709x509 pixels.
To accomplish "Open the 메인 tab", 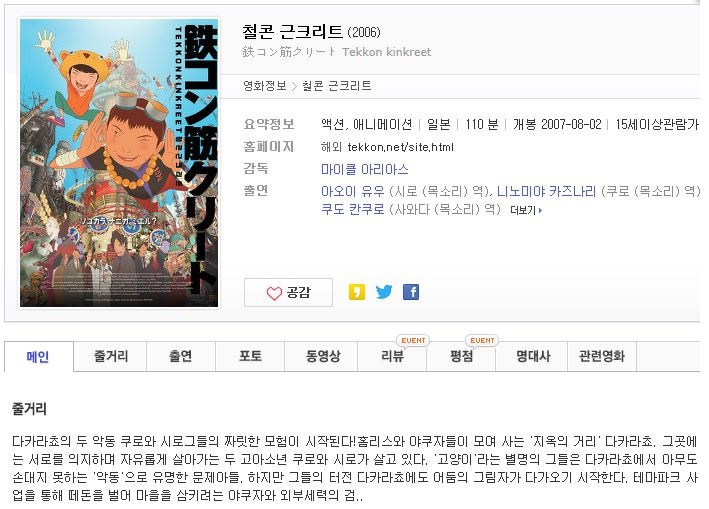I will (38, 357).
